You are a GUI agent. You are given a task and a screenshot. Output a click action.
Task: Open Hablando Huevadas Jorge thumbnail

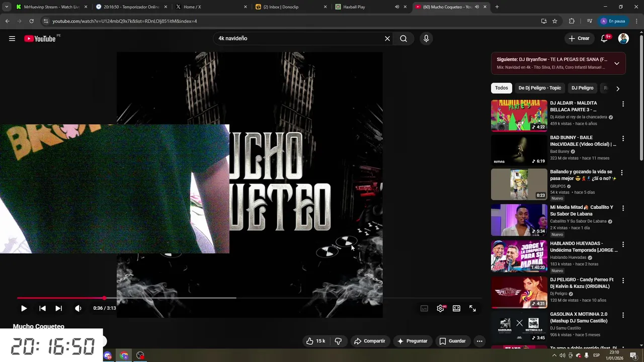click(x=519, y=256)
